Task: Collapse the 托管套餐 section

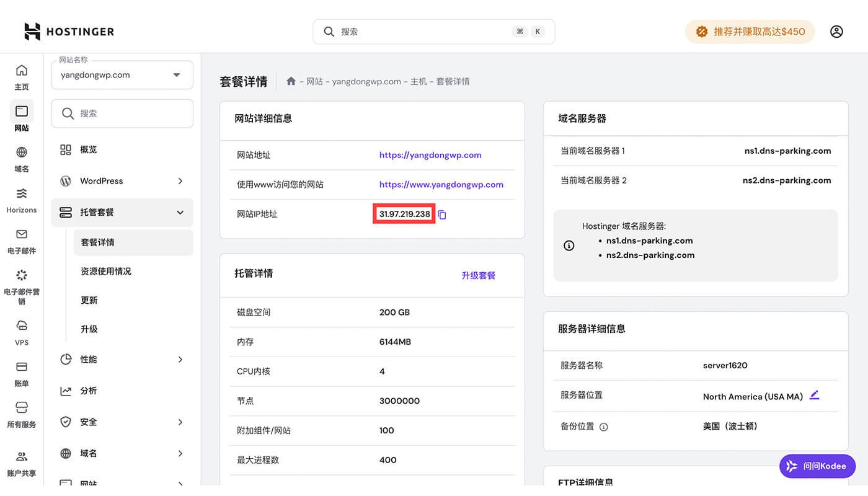Action: coord(122,212)
